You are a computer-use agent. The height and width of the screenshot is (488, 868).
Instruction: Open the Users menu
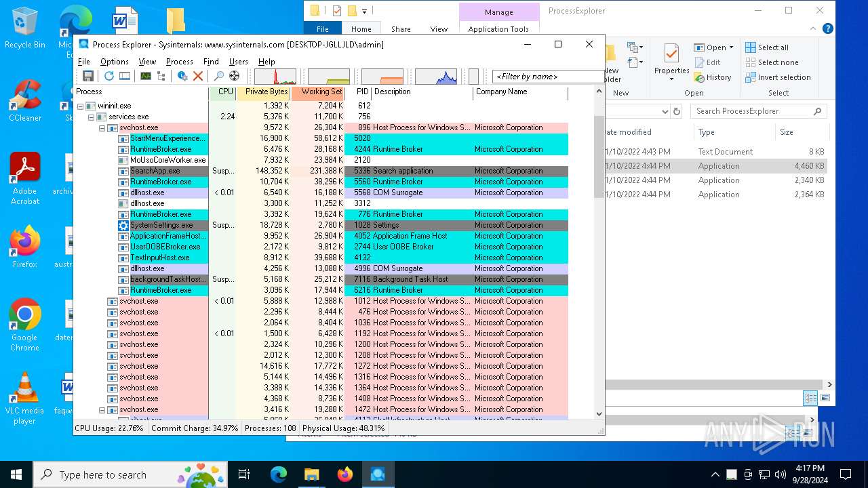click(239, 62)
